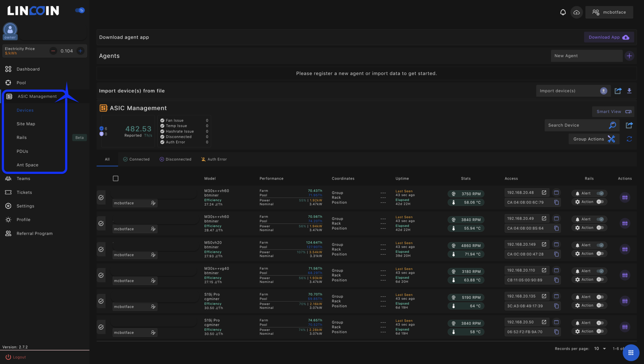This screenshot has width=644, height=364.
Task: Open Group Actions
Action: (594, 139)
